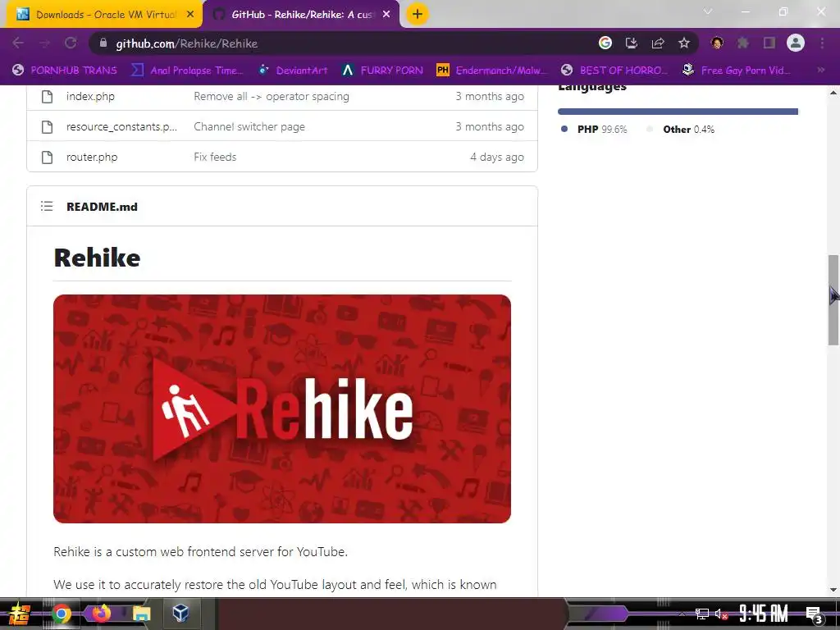Click the browser forward arrow
The height and width of the screenshot is (630, 840).
(x=45, y=43)
